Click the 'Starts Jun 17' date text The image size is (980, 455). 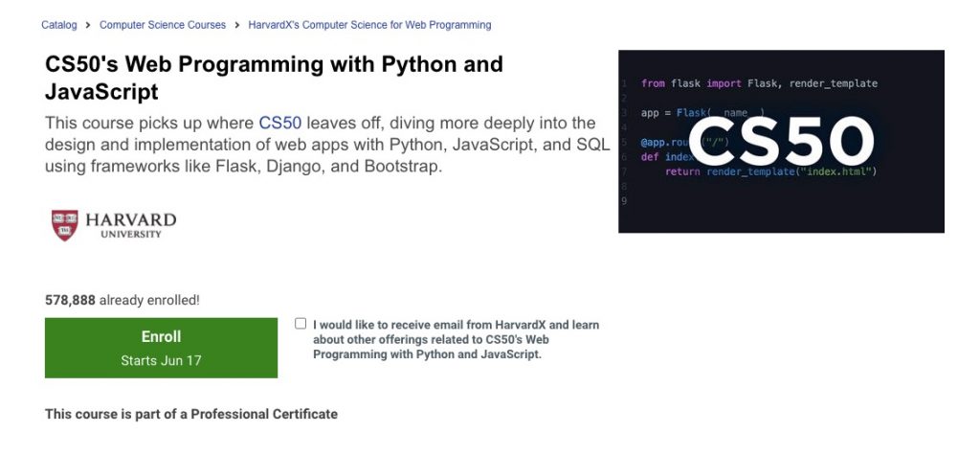[x=161, y=361]
